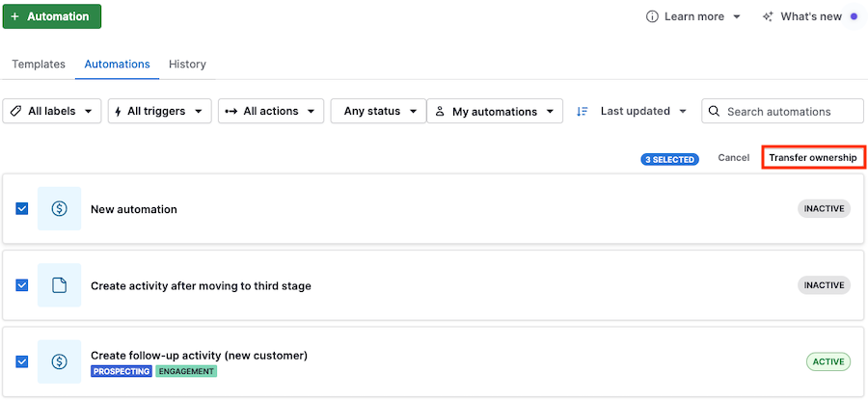Click the Transfer ownership button
This screenshot has height=400, width=868.
click(813, 158)
